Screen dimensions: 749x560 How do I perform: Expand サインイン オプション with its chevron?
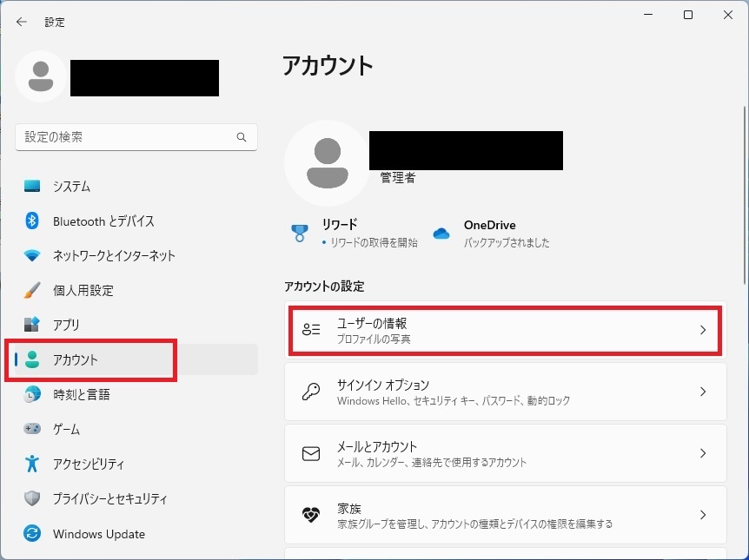[x=703, y=392]
